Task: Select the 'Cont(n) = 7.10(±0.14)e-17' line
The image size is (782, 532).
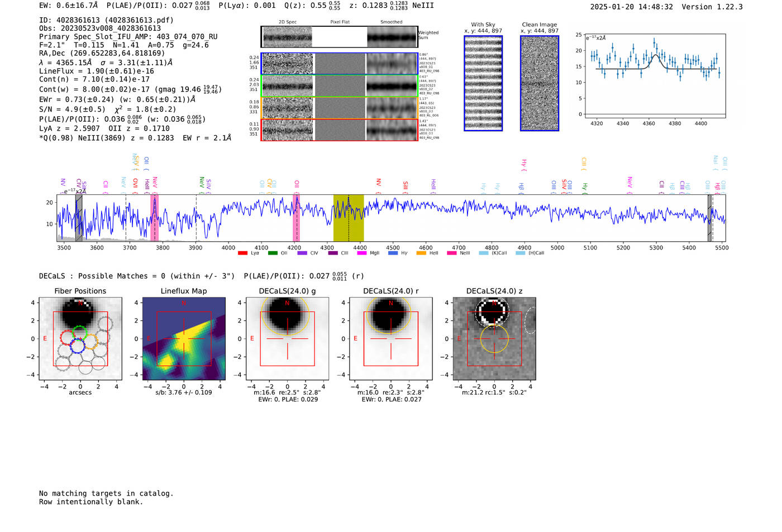Action: [x=94, y=79]
